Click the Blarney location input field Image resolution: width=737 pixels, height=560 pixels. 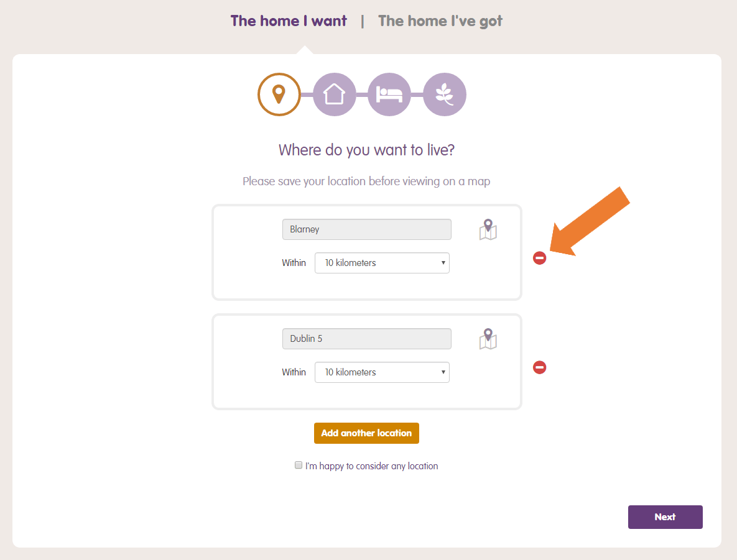coord(366,229)
